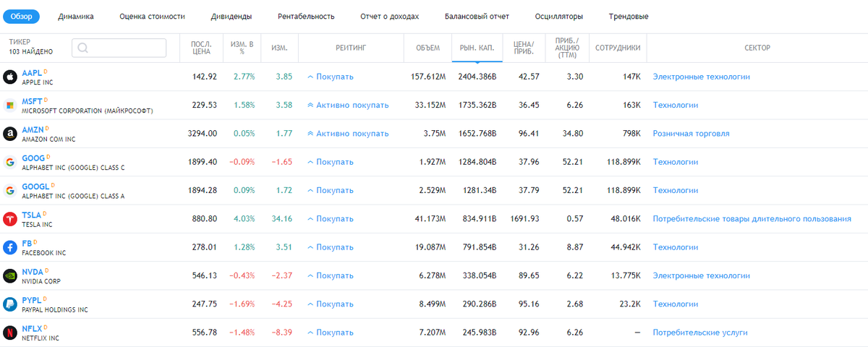Open the TSLA ticker link
Image resolution: width=868 pixels, height=347 pixels.
pos(32,215)
